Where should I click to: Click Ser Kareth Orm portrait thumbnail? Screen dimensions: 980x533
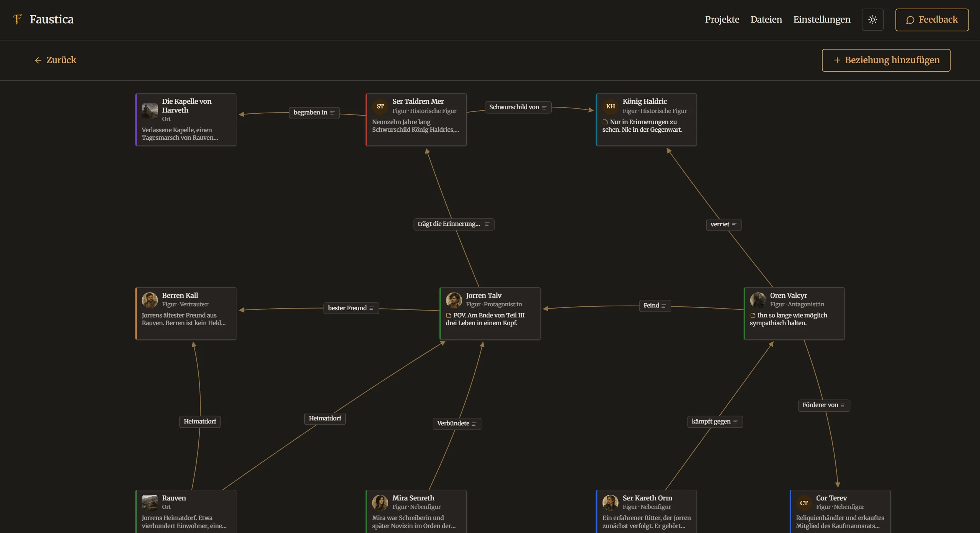[610, 503]
